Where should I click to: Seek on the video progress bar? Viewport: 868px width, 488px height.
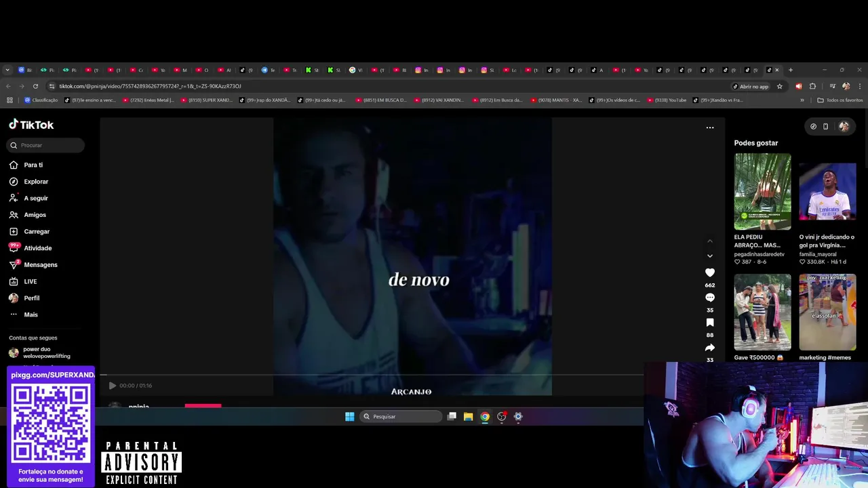[x=372, y=375]
